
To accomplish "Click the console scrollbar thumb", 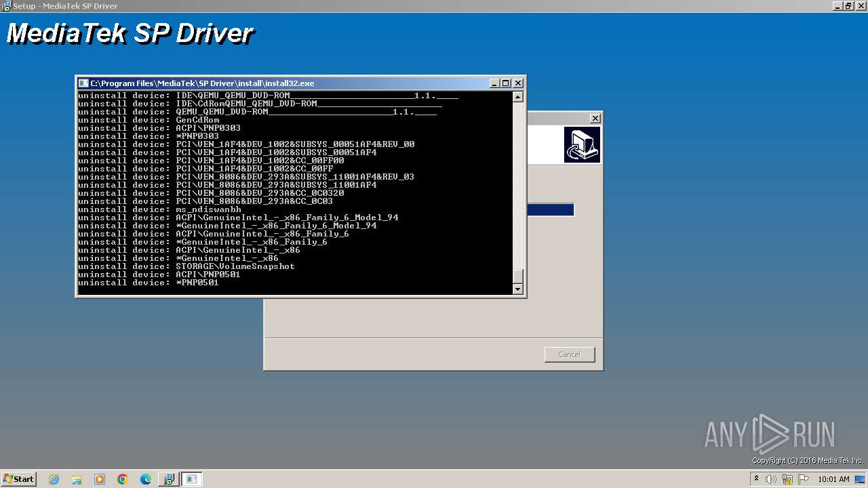I will tap(518, 276).
